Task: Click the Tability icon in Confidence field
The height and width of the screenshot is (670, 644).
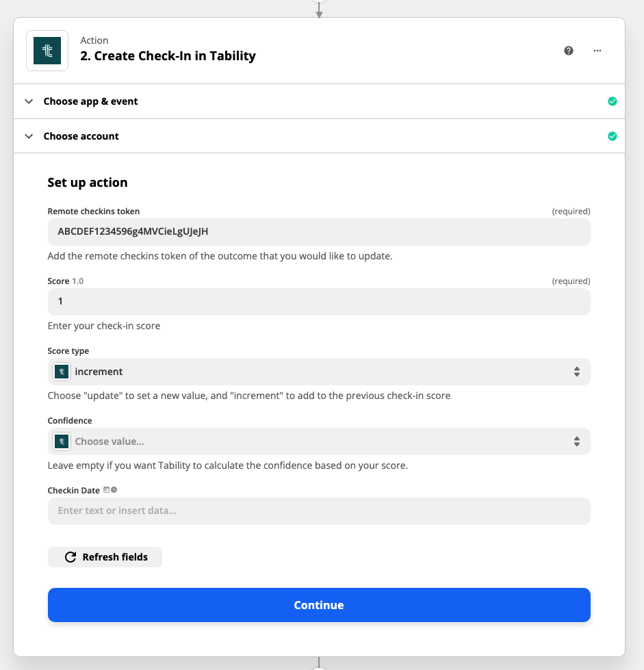Action: 62,441
